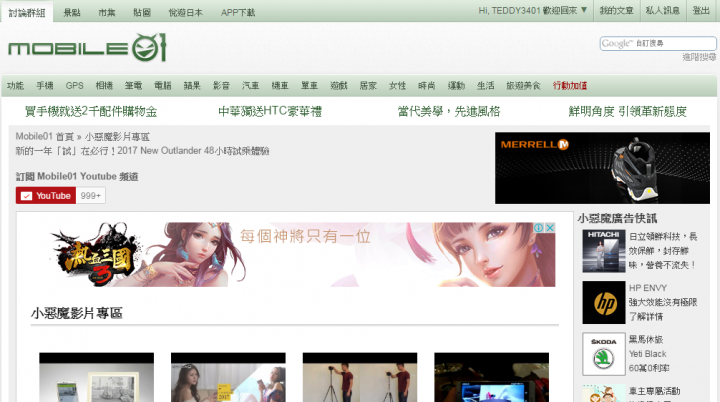
Task: Open 進階搜尋 advanced search link
Action: (699, 57)
